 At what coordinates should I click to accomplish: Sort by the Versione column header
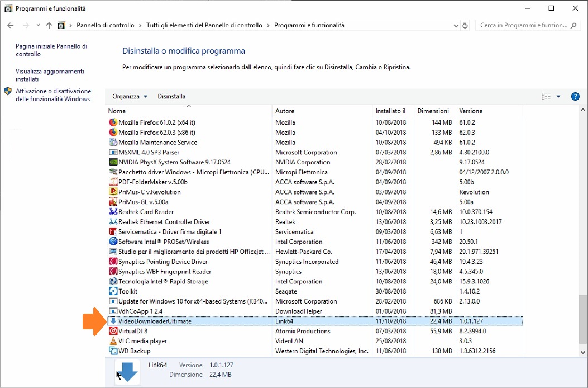489,111
